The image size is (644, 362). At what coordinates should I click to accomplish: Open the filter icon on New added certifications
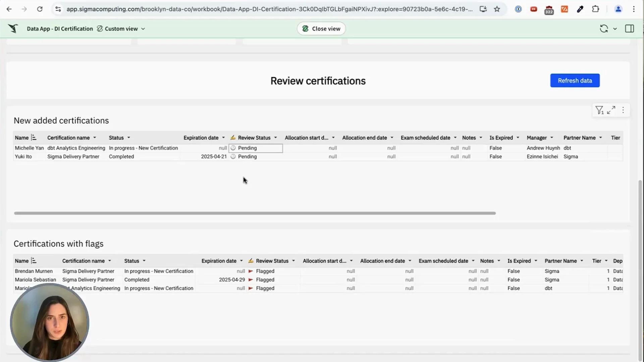tap(599, 110)
